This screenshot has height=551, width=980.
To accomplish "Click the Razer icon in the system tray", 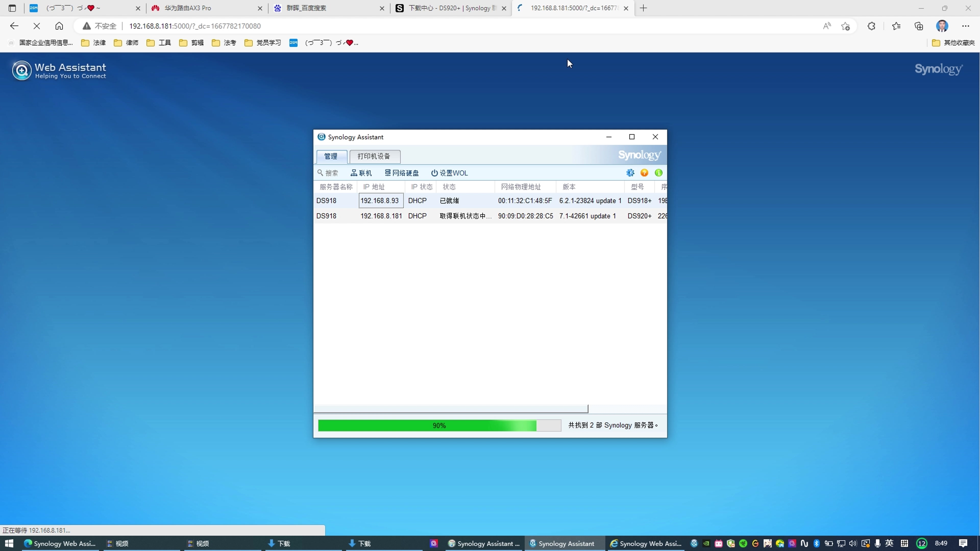I will pos(743,543).
